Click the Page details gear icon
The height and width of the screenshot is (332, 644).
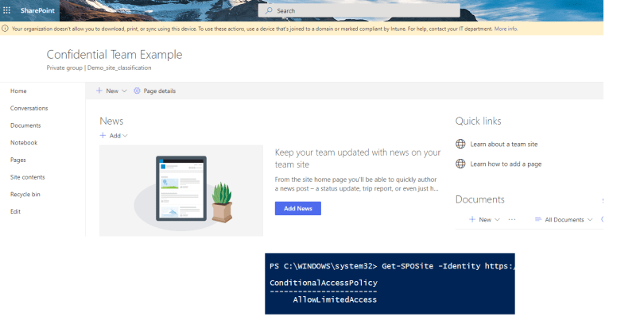(137, 91)
